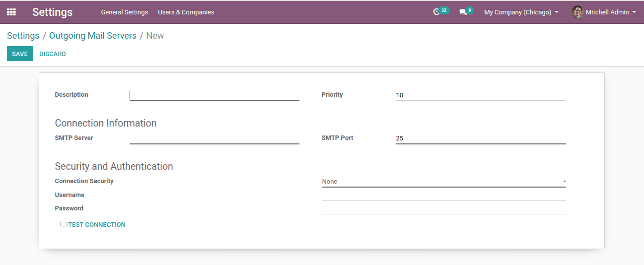
Task: Open the General Settings menu
Action: point(125,12)
